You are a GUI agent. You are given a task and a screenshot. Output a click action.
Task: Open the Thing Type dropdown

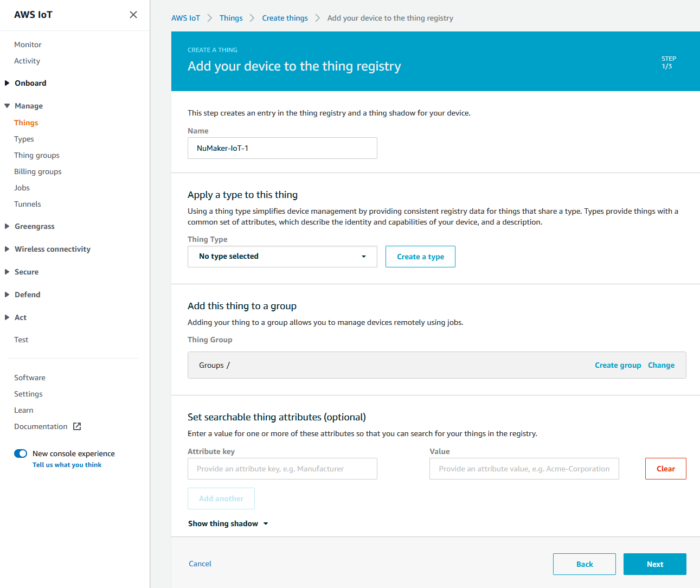point(282,256)
